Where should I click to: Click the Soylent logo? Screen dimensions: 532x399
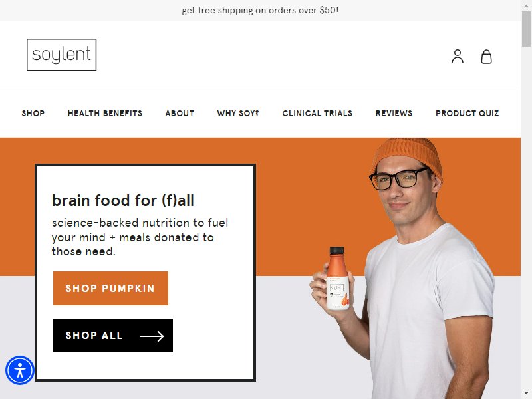tap(61, 55)
